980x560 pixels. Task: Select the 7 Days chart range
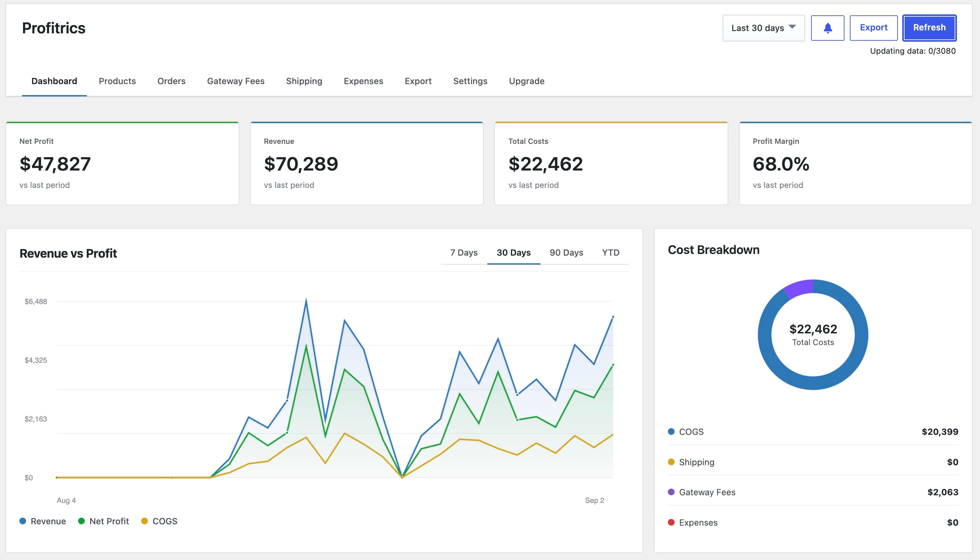pyautogui.click(x=464, y=253)
